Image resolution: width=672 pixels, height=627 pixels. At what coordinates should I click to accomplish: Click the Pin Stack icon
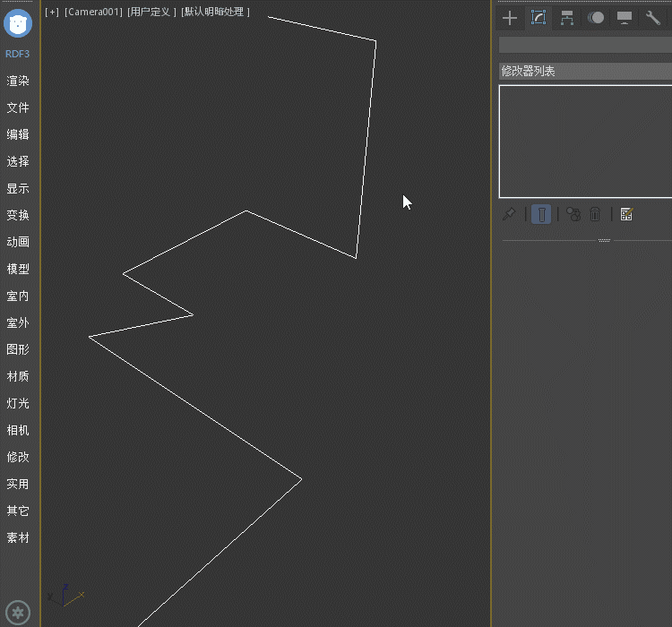click(509, 214)
